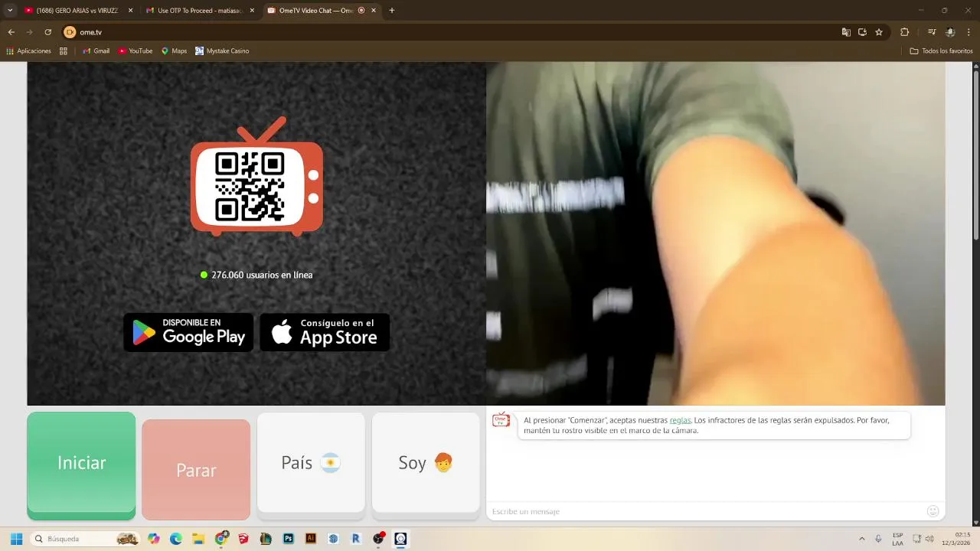View site information icon in address bar

coord(70,32)
